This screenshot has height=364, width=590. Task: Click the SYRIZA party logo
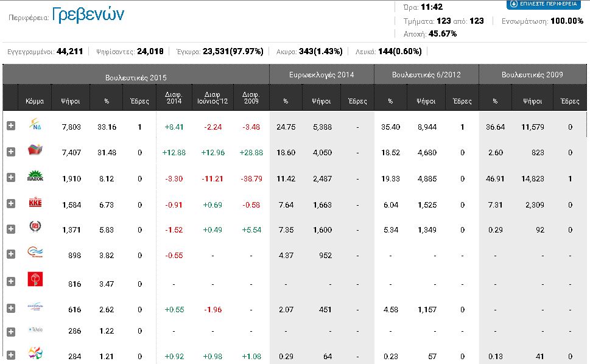pyautogui.click(x=35, y=152)
